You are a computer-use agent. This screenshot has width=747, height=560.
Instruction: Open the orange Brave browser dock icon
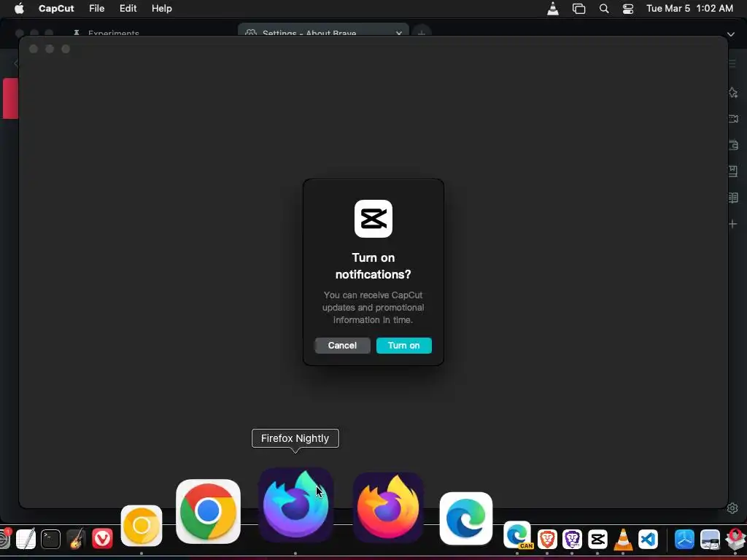point(547,539)
